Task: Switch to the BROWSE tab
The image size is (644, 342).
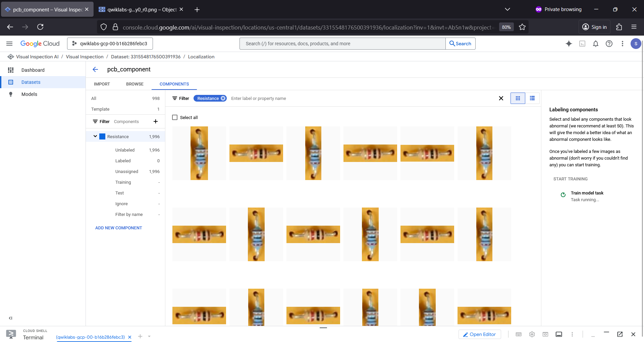Action: 135,84
